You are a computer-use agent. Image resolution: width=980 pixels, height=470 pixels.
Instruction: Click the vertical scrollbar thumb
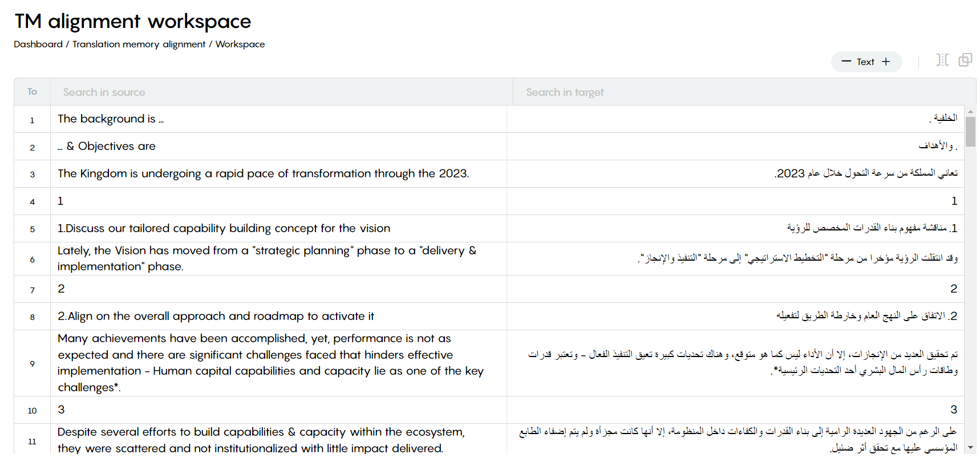coord(970,132)
